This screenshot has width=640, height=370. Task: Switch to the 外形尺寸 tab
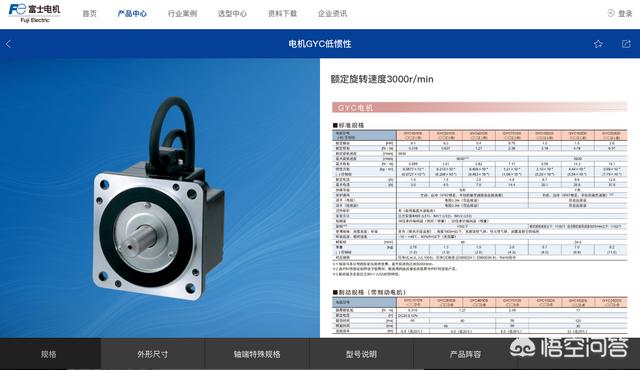coord(153,354)
